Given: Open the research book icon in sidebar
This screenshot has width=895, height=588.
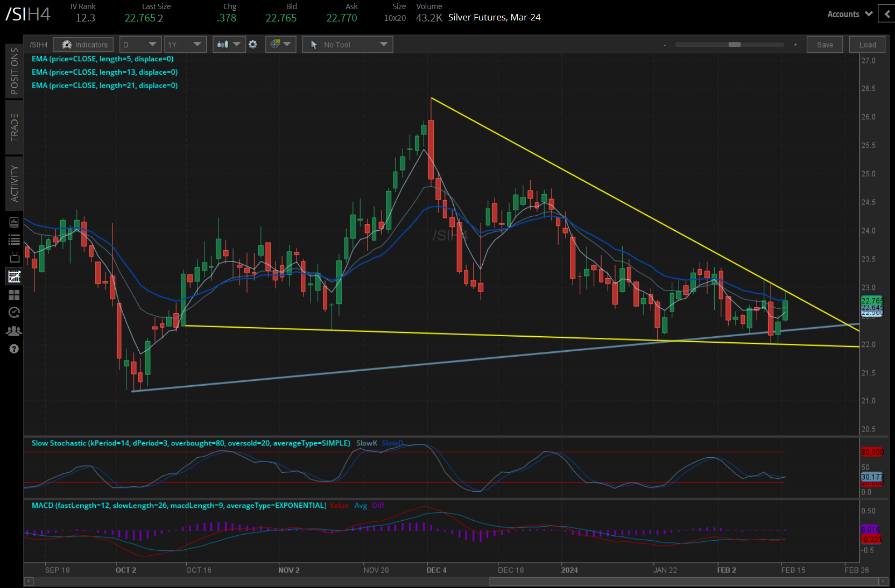Looking at the screenshot, I should [14, 222].
